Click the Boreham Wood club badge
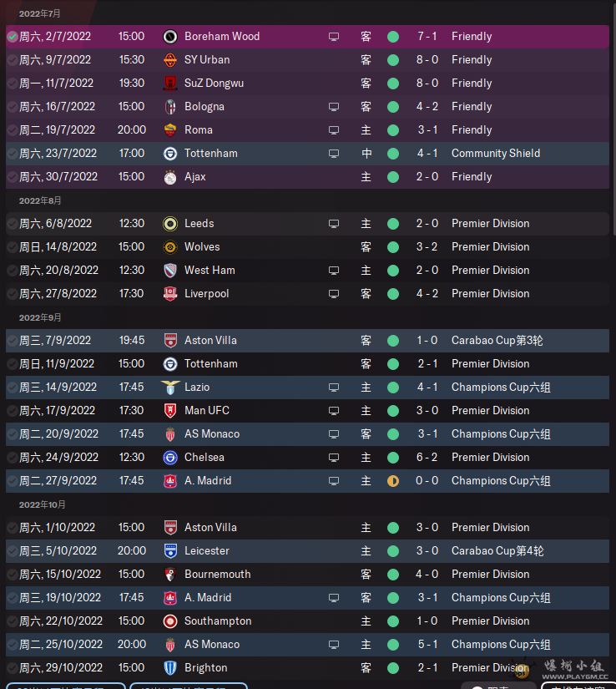 point(170,37)
